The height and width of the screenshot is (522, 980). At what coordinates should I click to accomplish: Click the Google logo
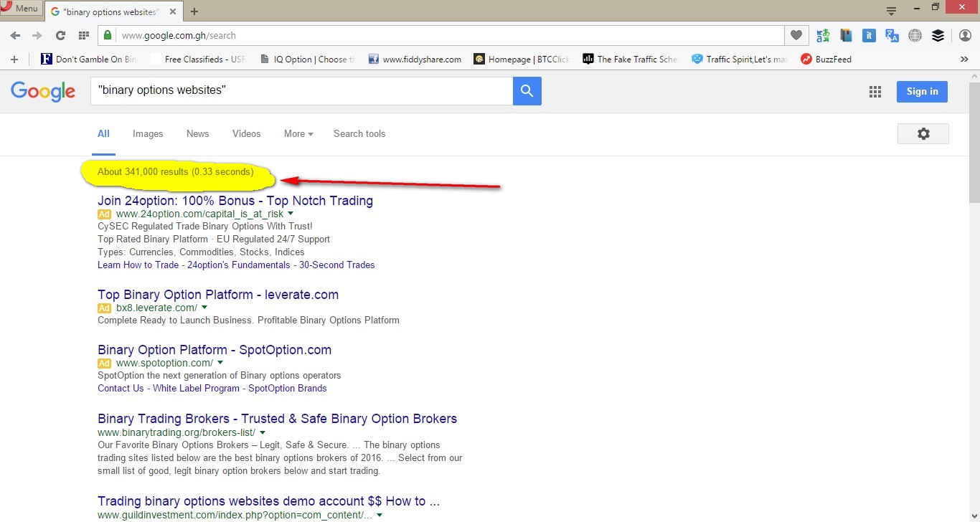click(x=43, y=91)
